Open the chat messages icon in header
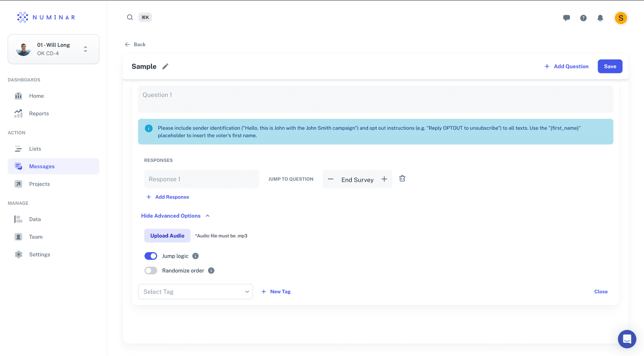Viewport: 644px width, 356px height. click(x=567, y=18)
